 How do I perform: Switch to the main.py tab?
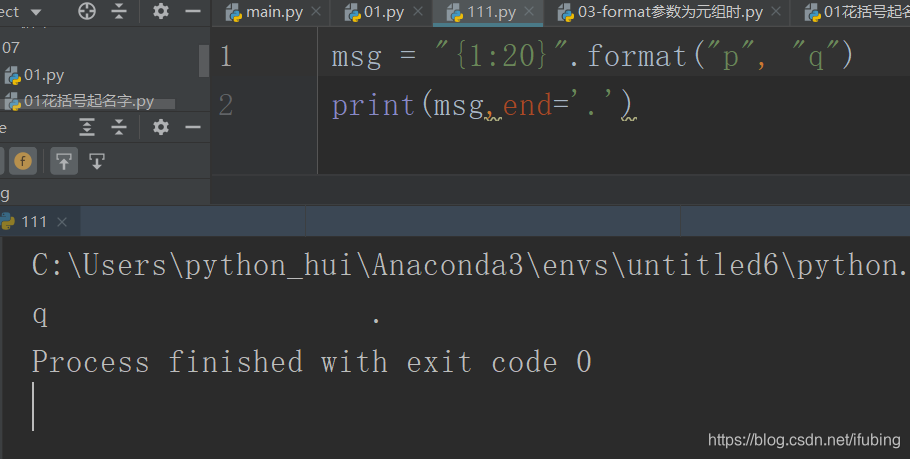click(x=274, y=12)
